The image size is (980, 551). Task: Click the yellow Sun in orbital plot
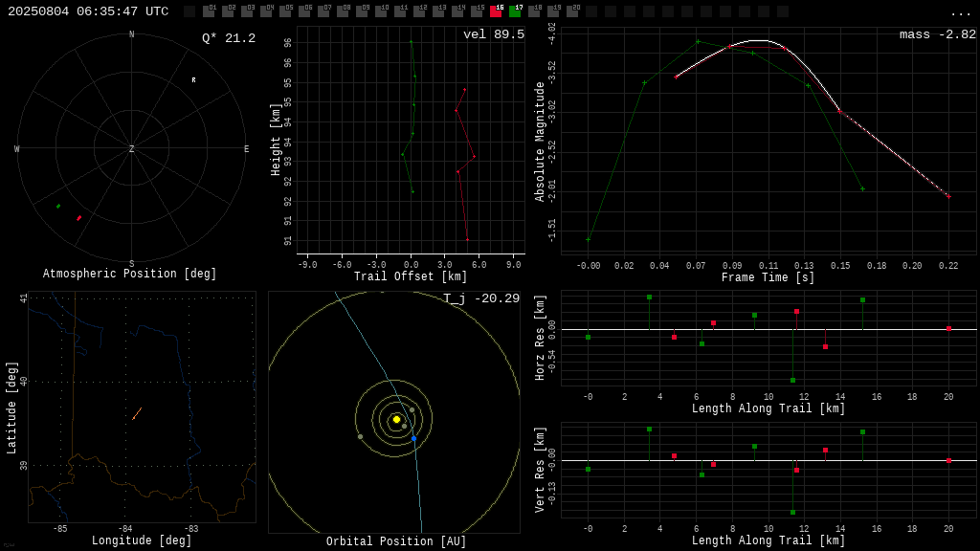click(396, 419)
